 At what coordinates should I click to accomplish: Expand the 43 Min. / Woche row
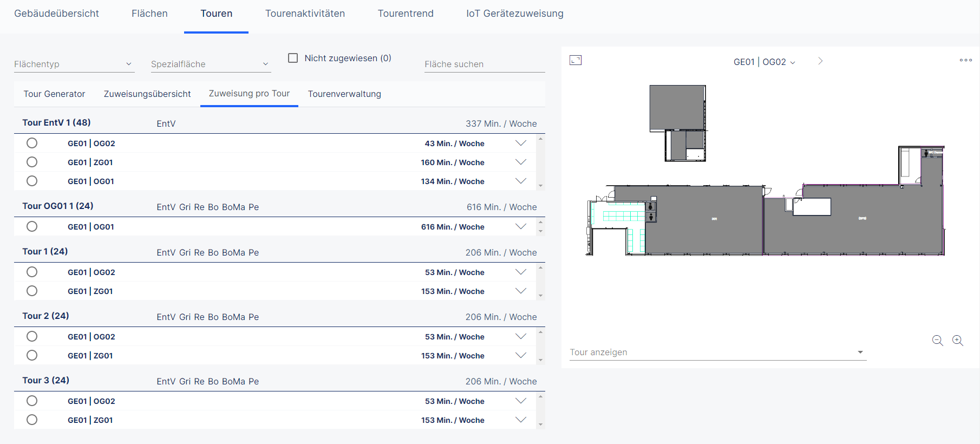(521, 143)
